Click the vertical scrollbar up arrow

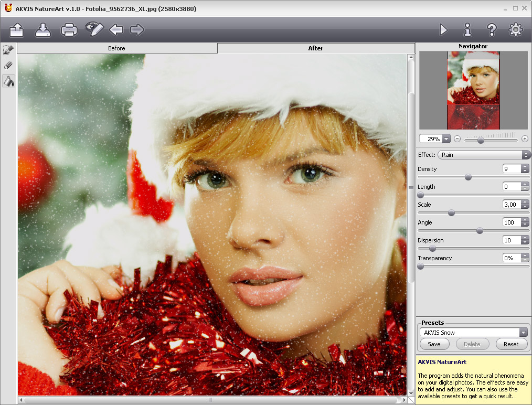pyautogui.click(x=411, y=58)
